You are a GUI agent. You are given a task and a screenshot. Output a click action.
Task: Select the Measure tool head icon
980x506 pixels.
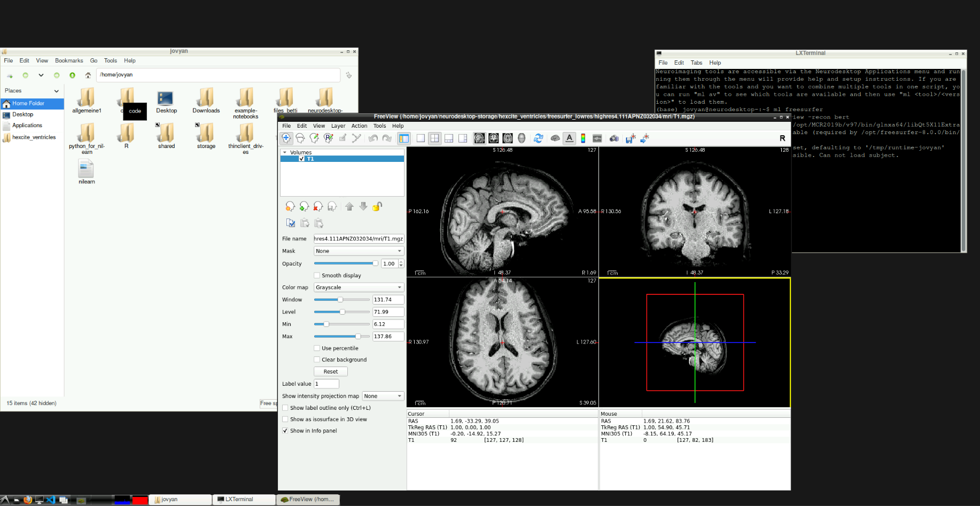point(300,138)
